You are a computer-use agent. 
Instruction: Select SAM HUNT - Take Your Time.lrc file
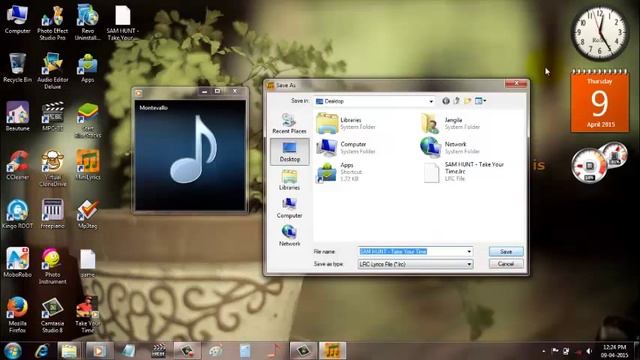coord(464,171)
